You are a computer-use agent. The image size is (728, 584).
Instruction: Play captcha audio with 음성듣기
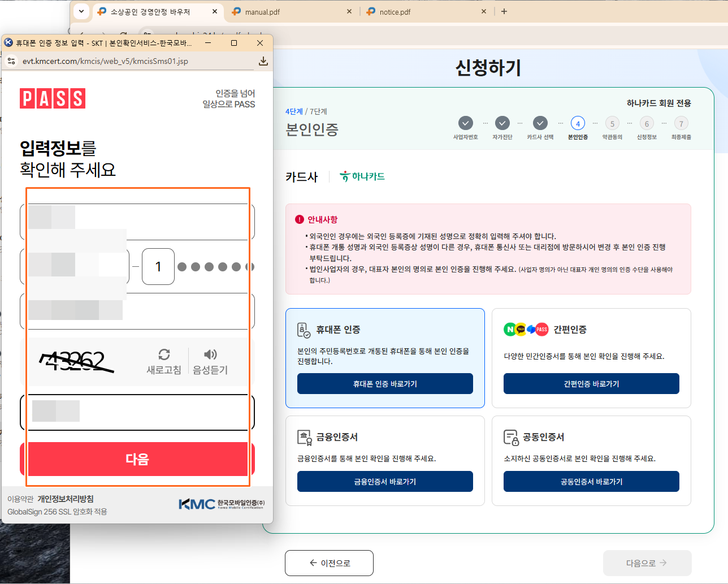tap(210, 362)
